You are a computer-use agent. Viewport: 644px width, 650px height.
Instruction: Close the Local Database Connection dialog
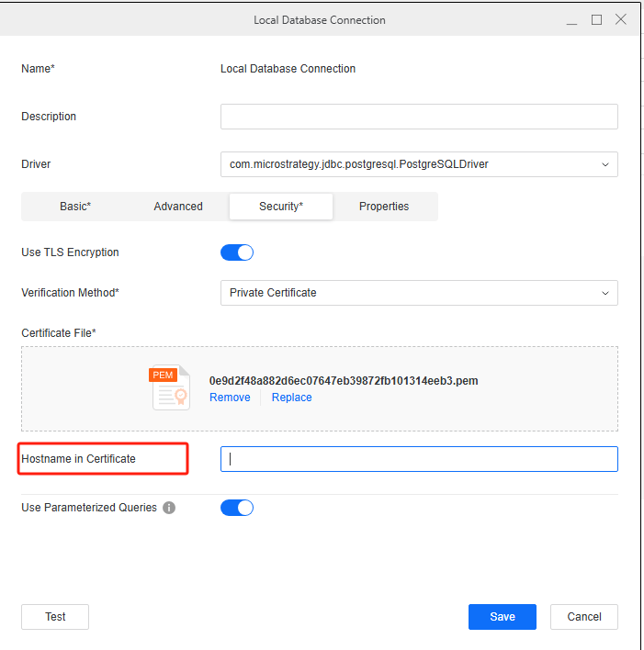point(621,19)
